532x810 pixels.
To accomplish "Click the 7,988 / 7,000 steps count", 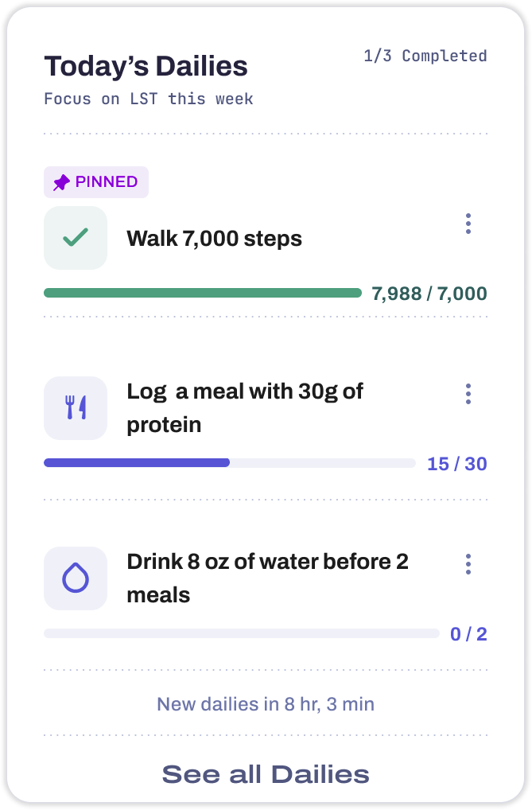I will [x=429, y=294].
